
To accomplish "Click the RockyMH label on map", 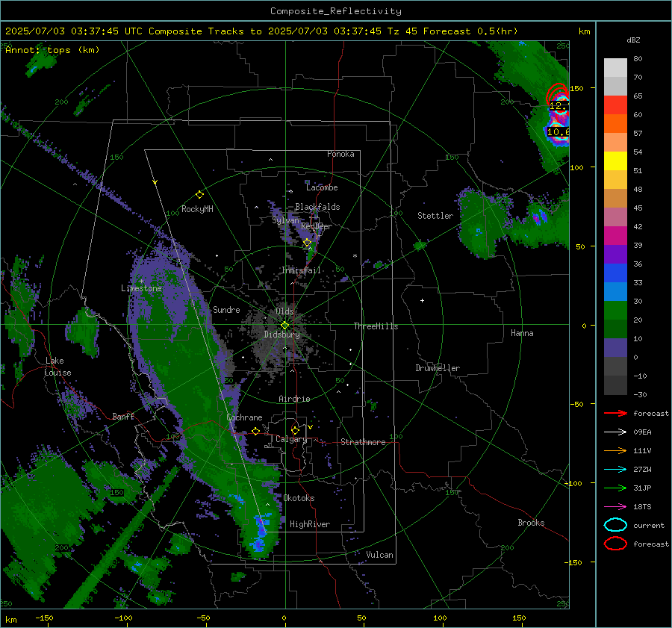I will click(197, 209).
